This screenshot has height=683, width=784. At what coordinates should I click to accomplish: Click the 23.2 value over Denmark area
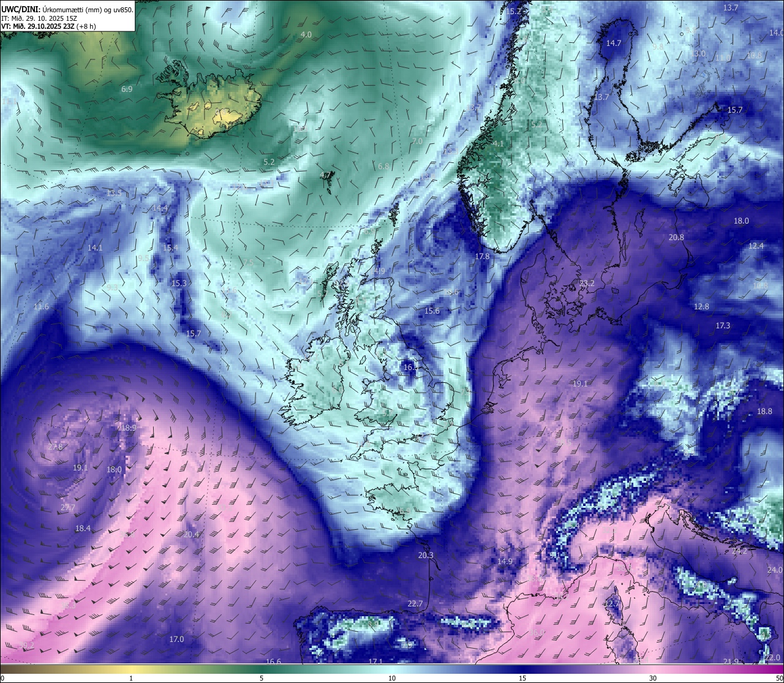[587, 284]
